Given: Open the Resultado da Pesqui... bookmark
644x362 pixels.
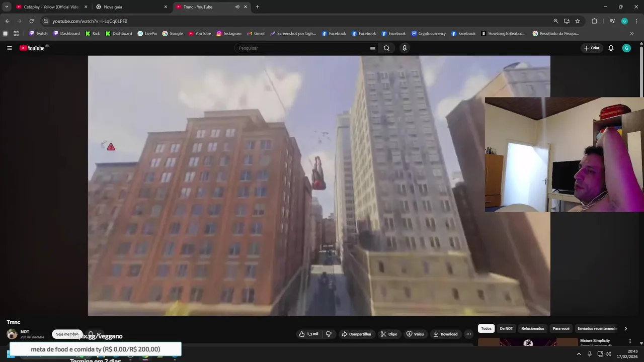Looking at the screenshot, I should point(555,34).
